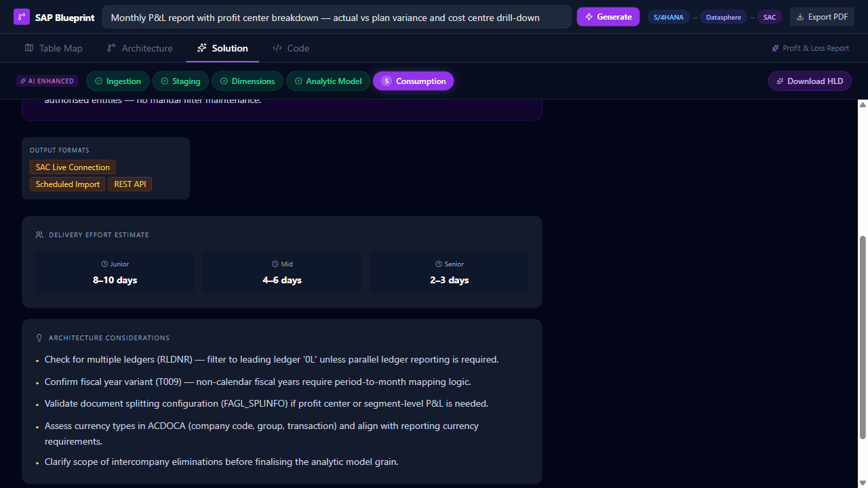Viewport: 868px width, 488px height.
Task: Select the Consumption step
Action: tap(413, 81)
